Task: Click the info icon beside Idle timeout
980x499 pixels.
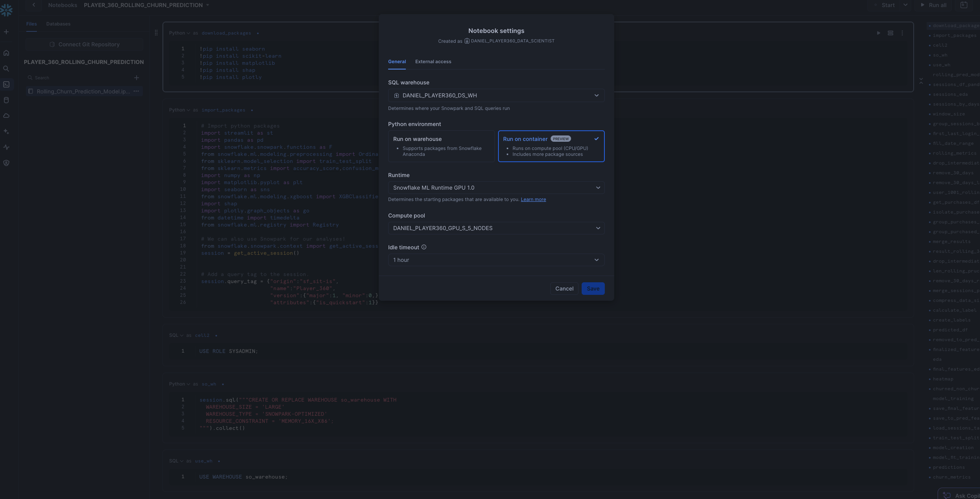Action: (424, 247)
